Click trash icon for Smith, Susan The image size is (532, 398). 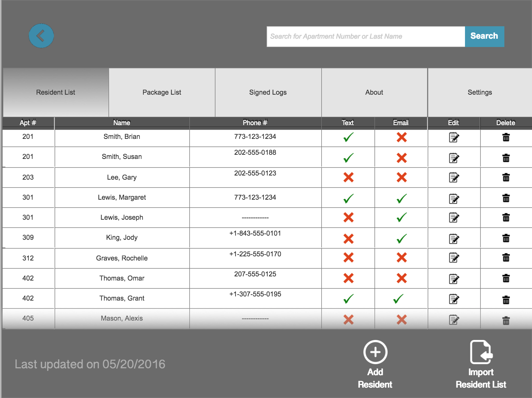506,158
